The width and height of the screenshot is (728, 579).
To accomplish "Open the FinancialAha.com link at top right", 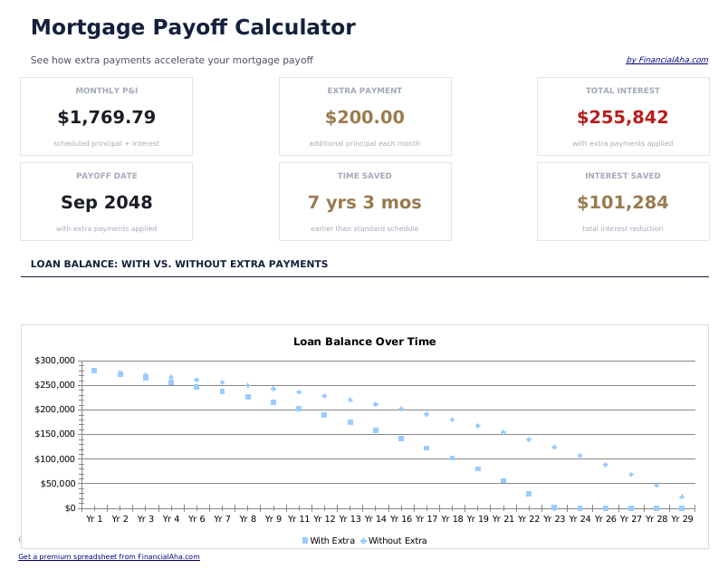I will [668, 60].
